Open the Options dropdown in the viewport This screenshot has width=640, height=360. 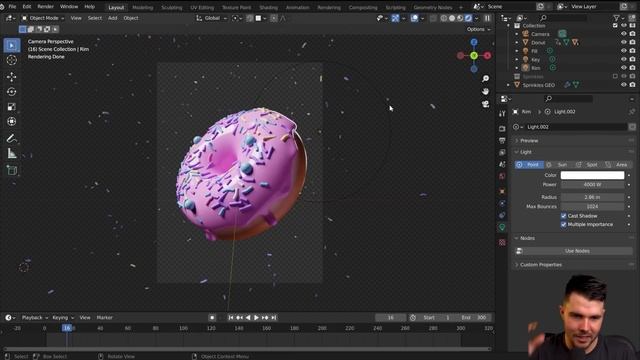pyautogui.click(x=478, y=29)
